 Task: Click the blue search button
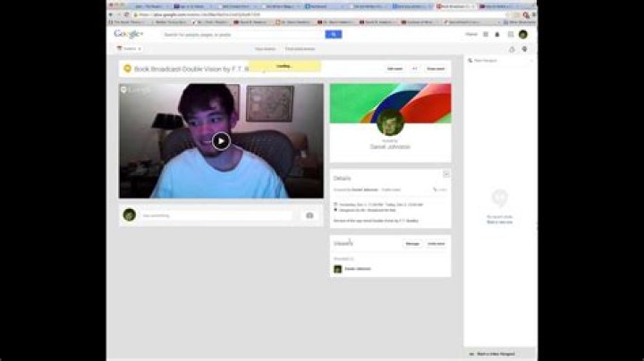pyautogui.click(x=333, y=34)
